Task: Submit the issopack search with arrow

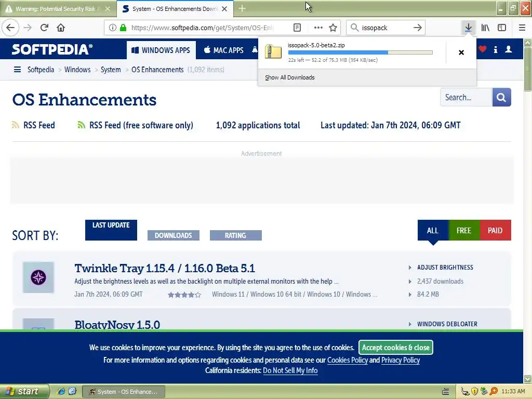Action: [x=418, y=28]
